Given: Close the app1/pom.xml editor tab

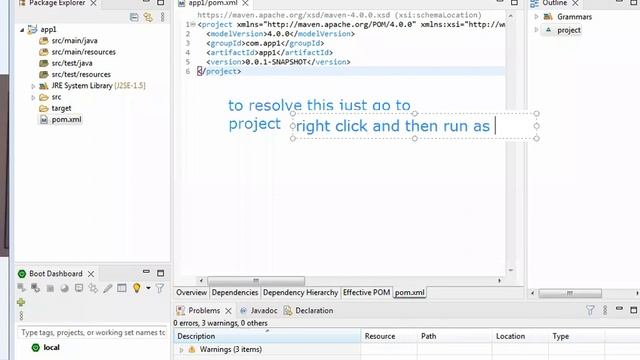Looking at the screenshot, I should [245, 3].
